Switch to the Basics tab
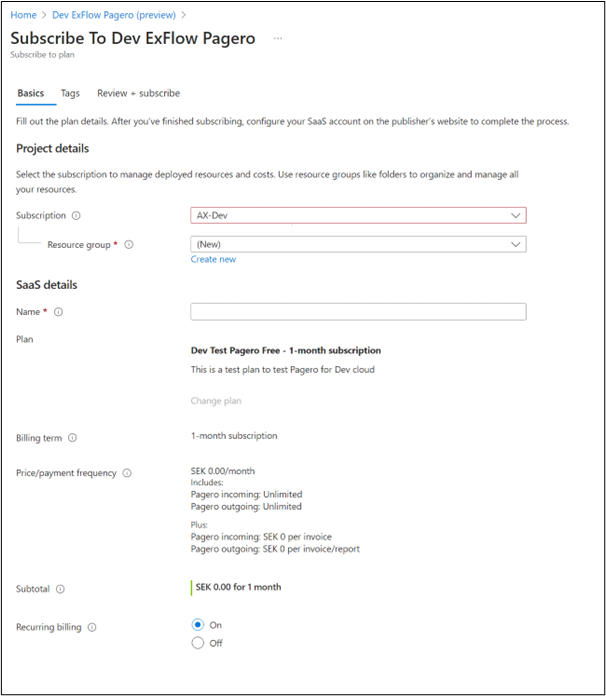The image size is (606, 696). [31, 93]
